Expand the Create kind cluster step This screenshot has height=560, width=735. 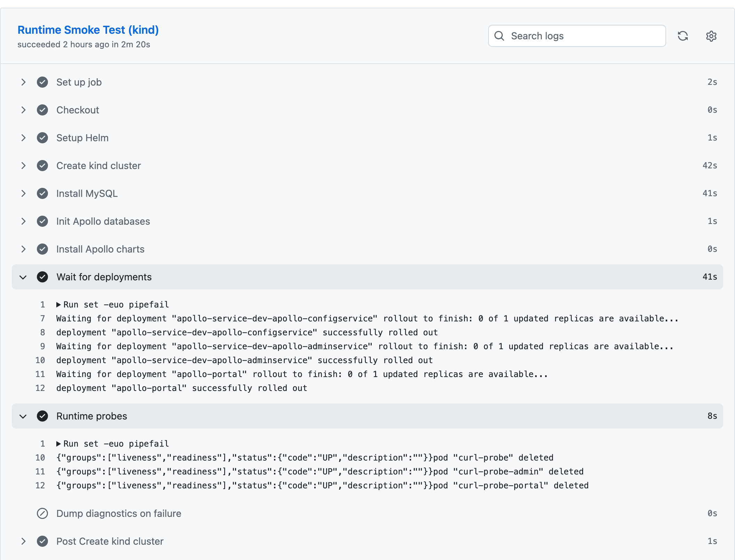point(23,166)
